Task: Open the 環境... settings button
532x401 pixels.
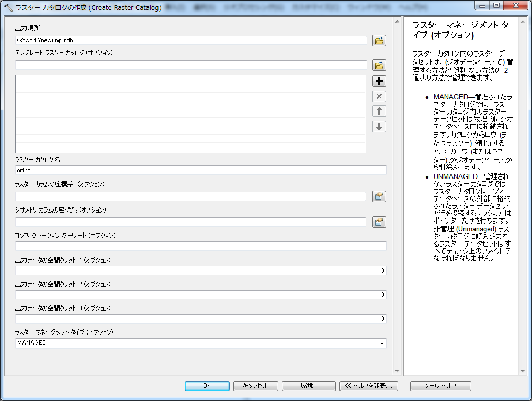Action: pos(309,386)
